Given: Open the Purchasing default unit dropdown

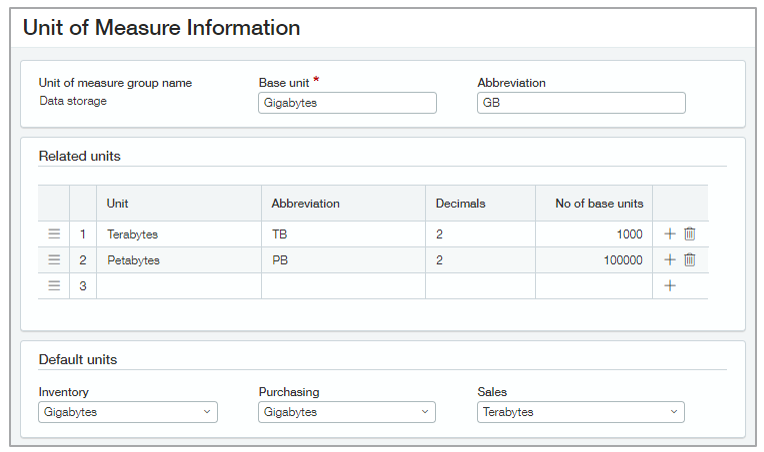Looking at the screenshot, I should point(347,412).
